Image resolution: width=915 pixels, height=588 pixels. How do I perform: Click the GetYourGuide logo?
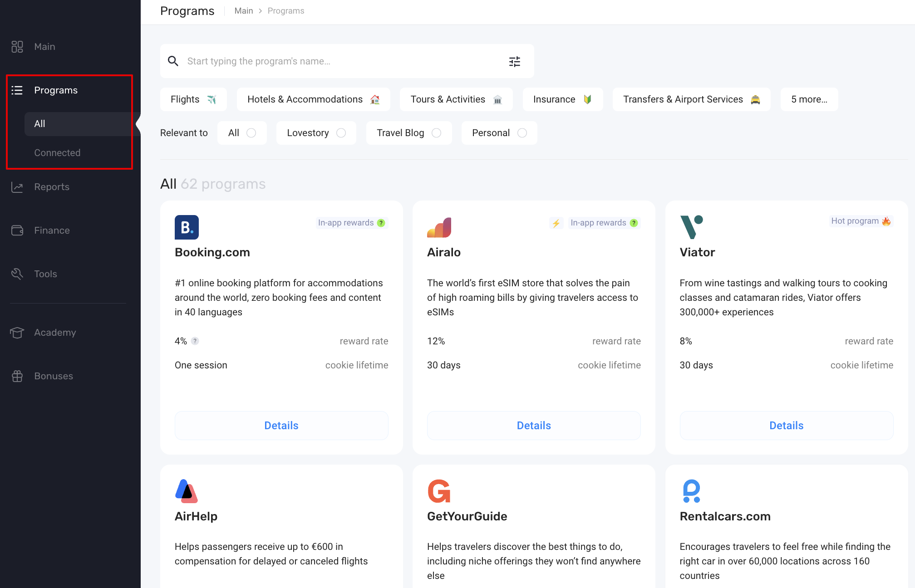click(439, 491)
